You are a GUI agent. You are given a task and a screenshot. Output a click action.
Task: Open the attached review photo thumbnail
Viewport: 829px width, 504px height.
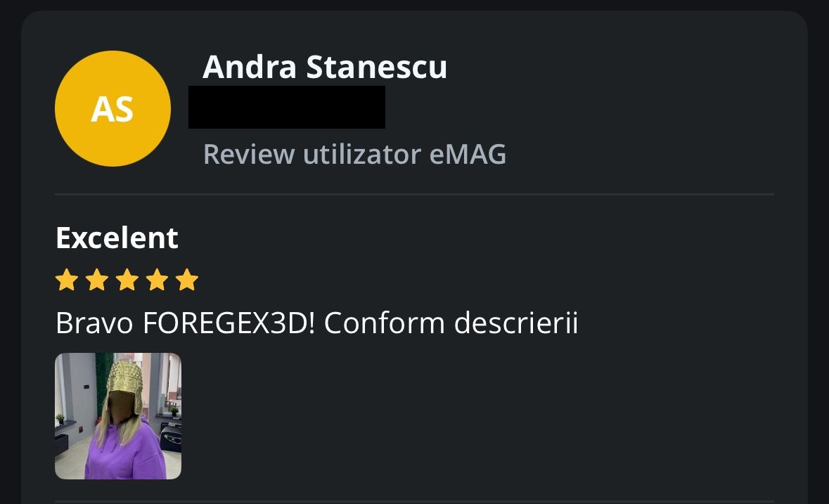pos(118,416)
